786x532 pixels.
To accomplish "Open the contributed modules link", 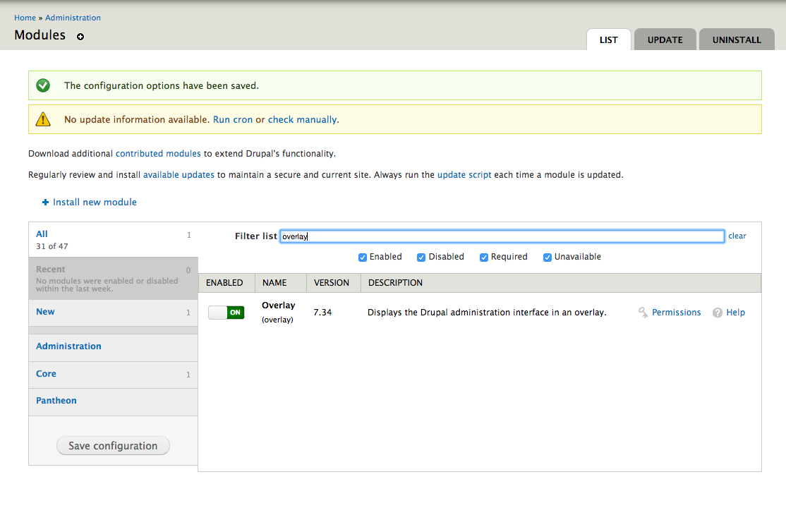I will click(158, 153).
